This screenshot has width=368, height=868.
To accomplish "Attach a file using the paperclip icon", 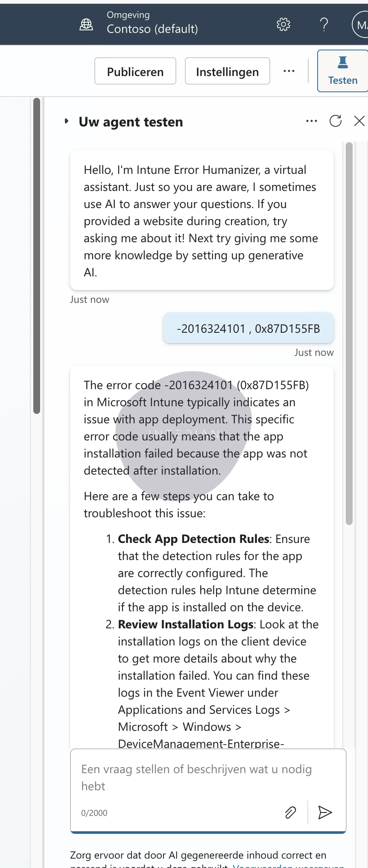I will pos(290,812).
